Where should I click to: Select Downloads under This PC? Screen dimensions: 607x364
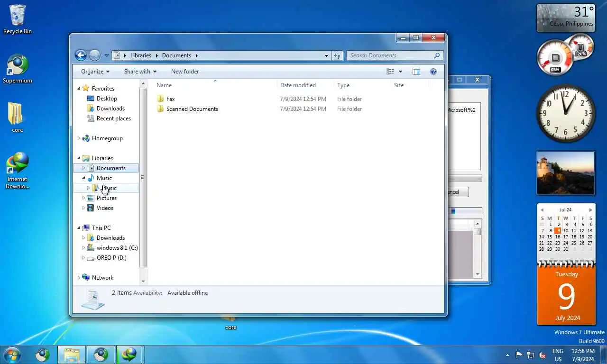(110, 238)
